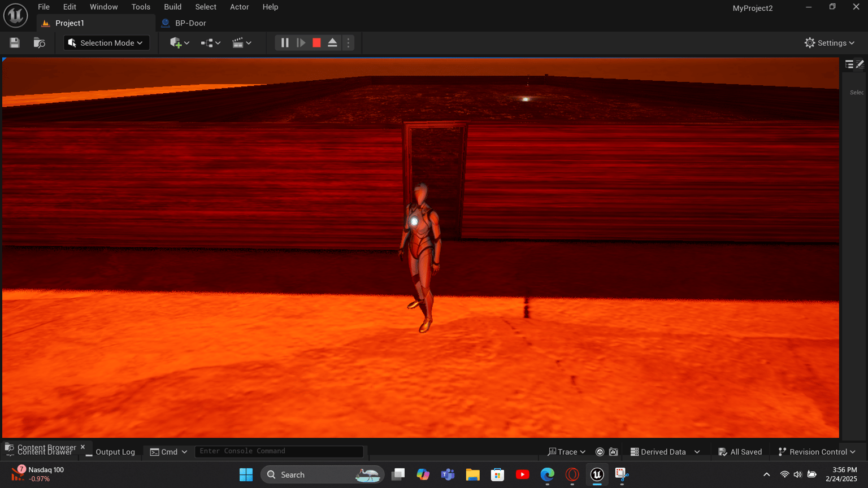Open Microsoft Teams from taskbar
868x488 pixels.
click(448, 474)
